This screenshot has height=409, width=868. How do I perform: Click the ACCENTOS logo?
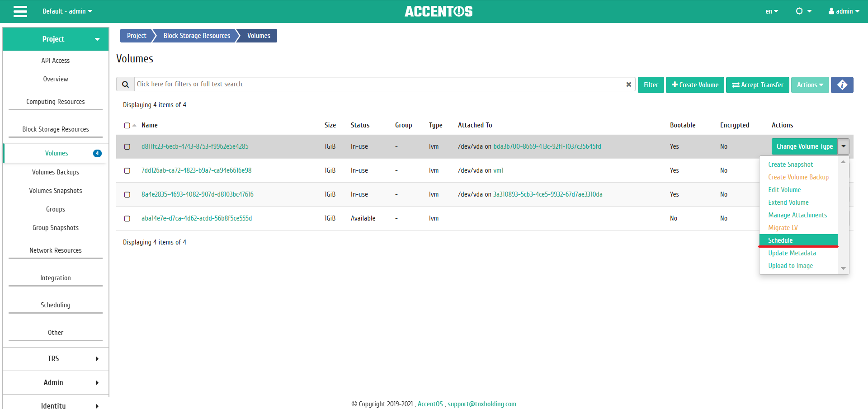439,11
